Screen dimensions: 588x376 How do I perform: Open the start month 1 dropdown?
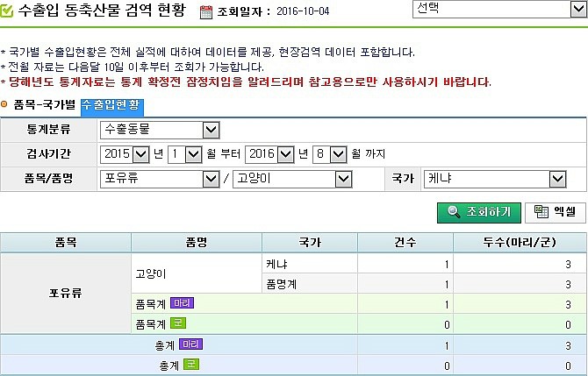click(x=185, y=154)
